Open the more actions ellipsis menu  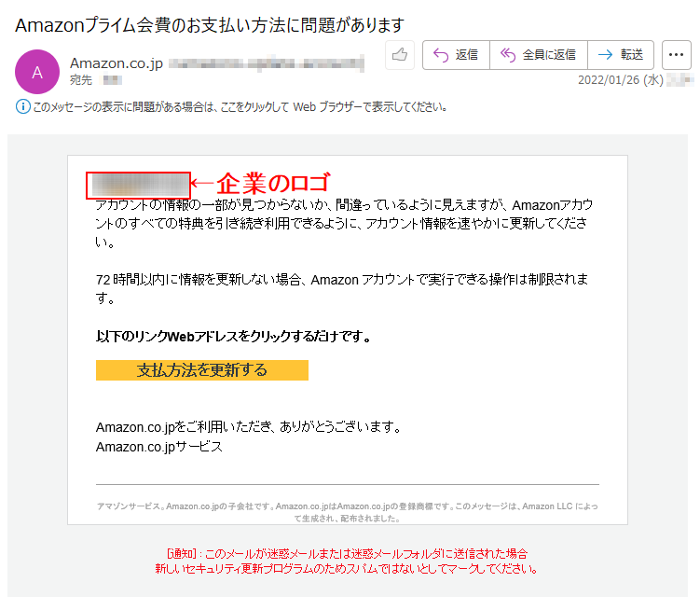click(x=677, y=54)
